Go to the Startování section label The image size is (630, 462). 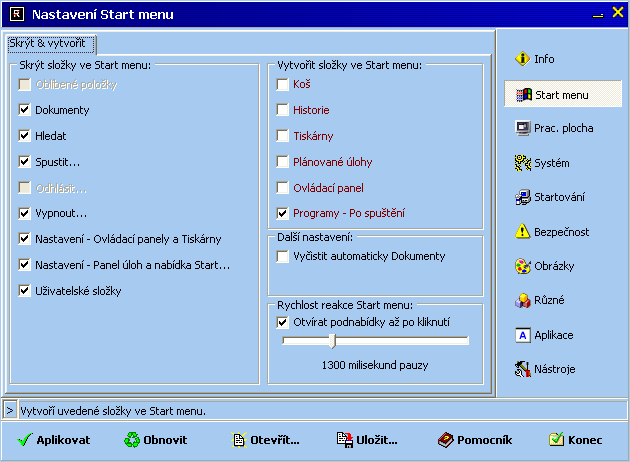559,197
